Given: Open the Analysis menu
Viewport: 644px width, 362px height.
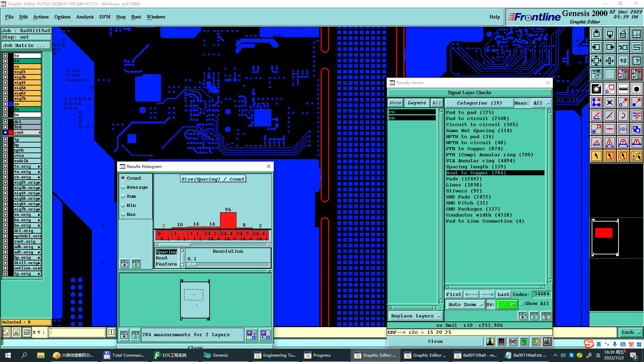Looking at the screenshot, I should pos(85,17).
